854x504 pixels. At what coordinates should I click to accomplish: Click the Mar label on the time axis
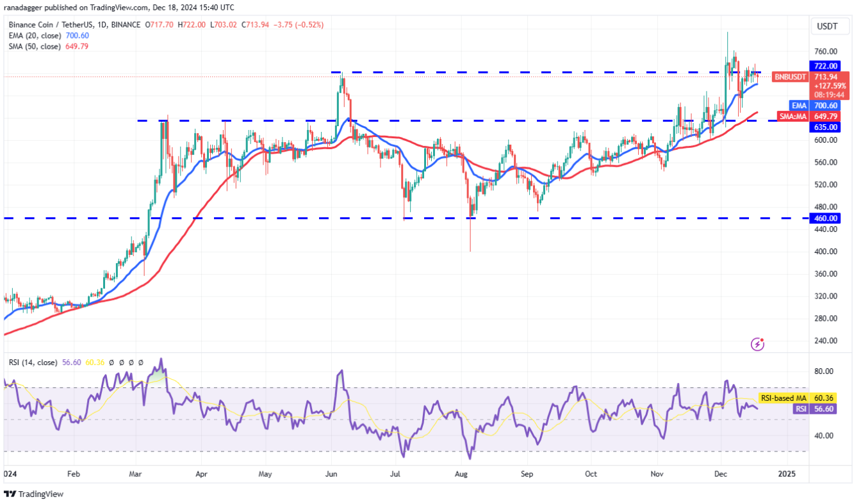click(x=136, y=475)
